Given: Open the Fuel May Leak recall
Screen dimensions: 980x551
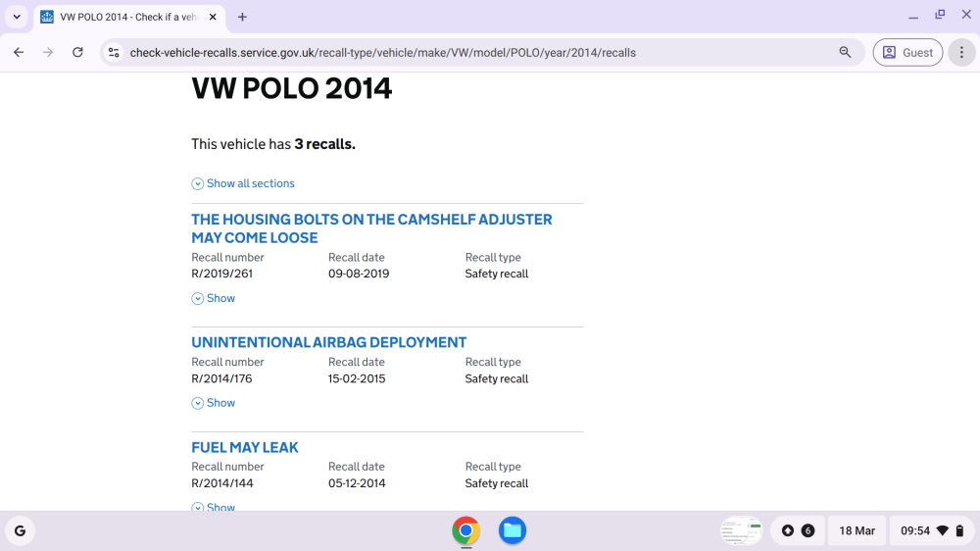Looking at the screenshot, I should coord(245,447).
